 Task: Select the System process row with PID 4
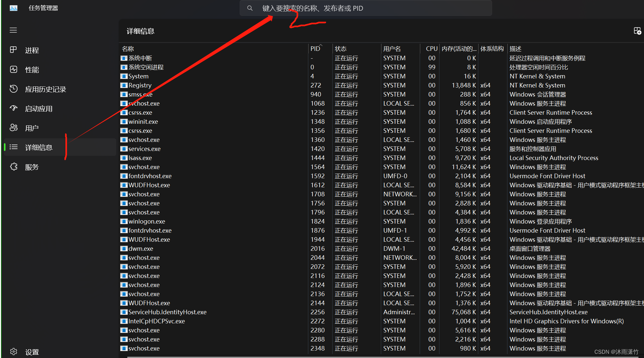pos(382,76)
